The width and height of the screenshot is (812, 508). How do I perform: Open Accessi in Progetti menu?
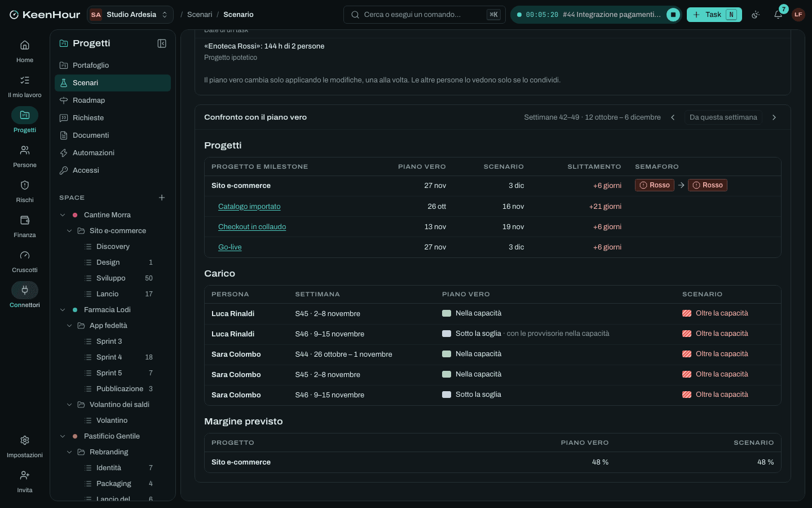[113, 170]
